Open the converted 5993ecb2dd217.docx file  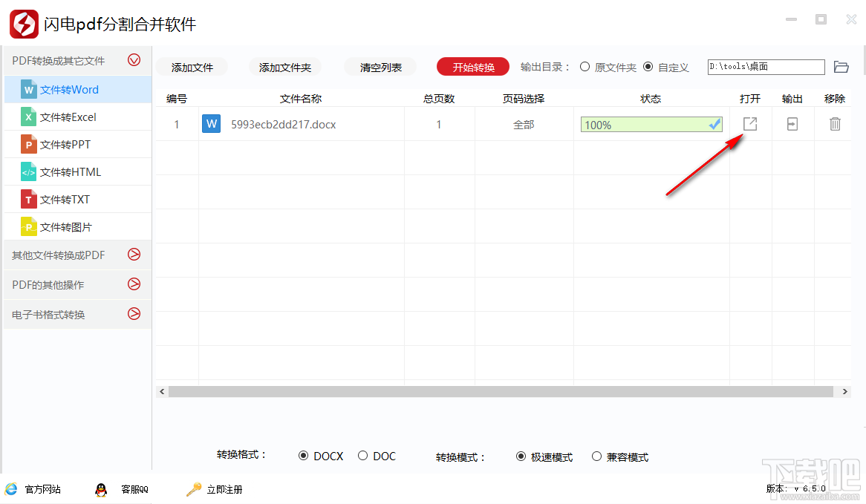click(x=749, y=124)
